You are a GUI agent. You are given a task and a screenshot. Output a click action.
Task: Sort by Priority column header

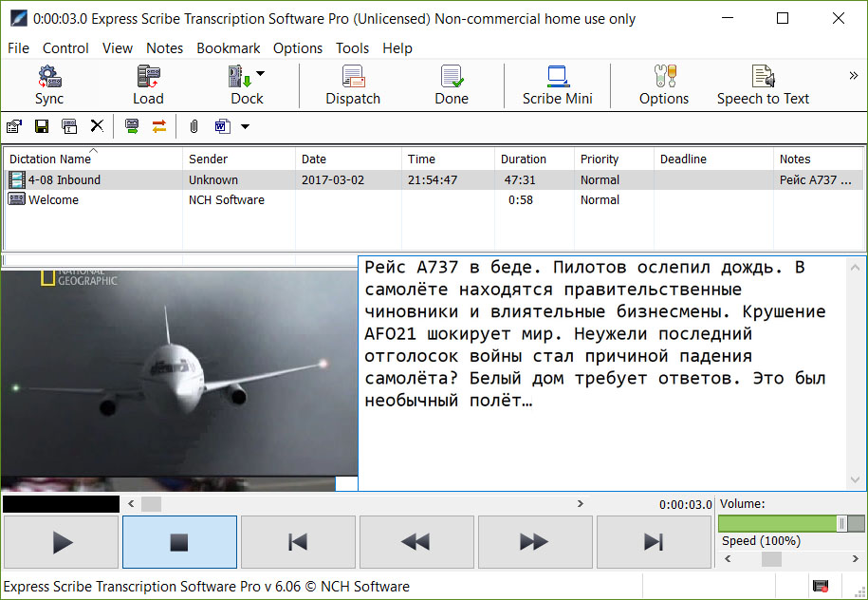tap(615, 159)
